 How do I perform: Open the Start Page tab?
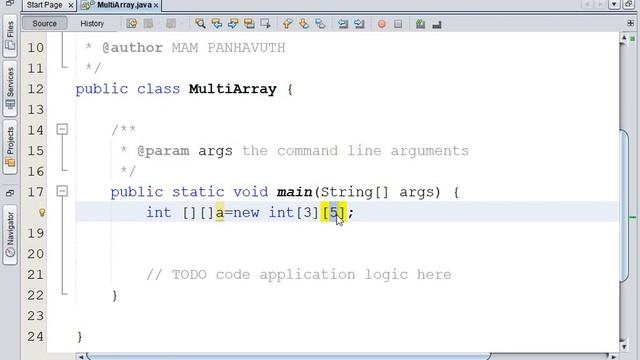coord(44,5)
